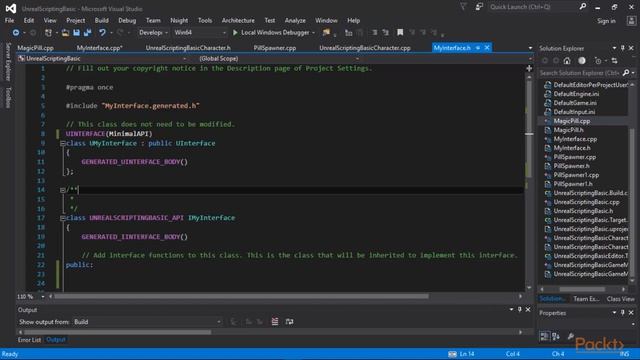The height and width of the screenshot is (360, 640).
Task: Click the Navigate Backward arrow icon
Action: [16, 32]
